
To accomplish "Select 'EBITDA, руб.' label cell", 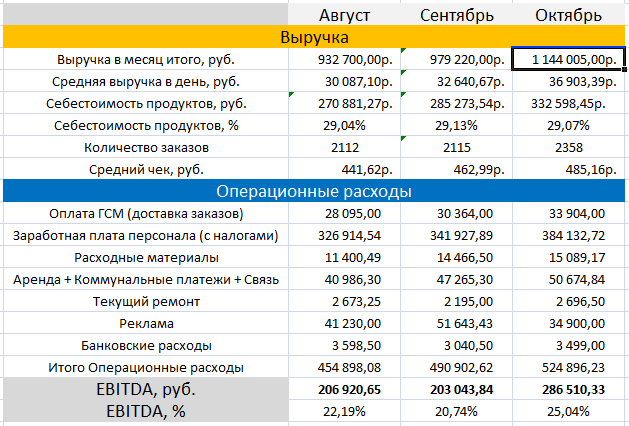I will tap(146, 389).
